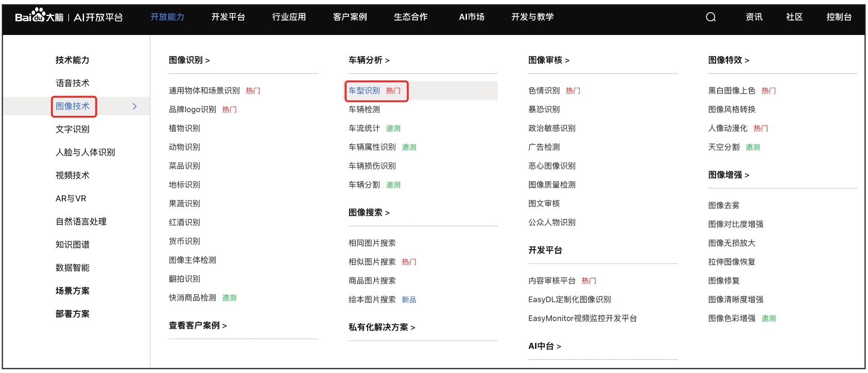Viewport: 868px width, 373px height.
Task: Click 品牌logo识别 link
Action: point(193,110)
